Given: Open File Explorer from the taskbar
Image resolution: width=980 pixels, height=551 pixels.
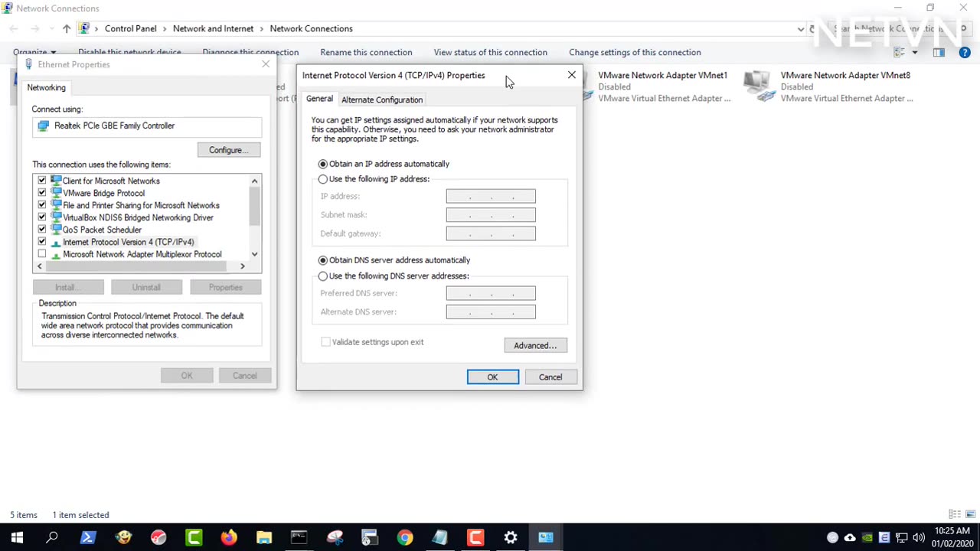Looking at the screenshot, I should pos(264,537).
